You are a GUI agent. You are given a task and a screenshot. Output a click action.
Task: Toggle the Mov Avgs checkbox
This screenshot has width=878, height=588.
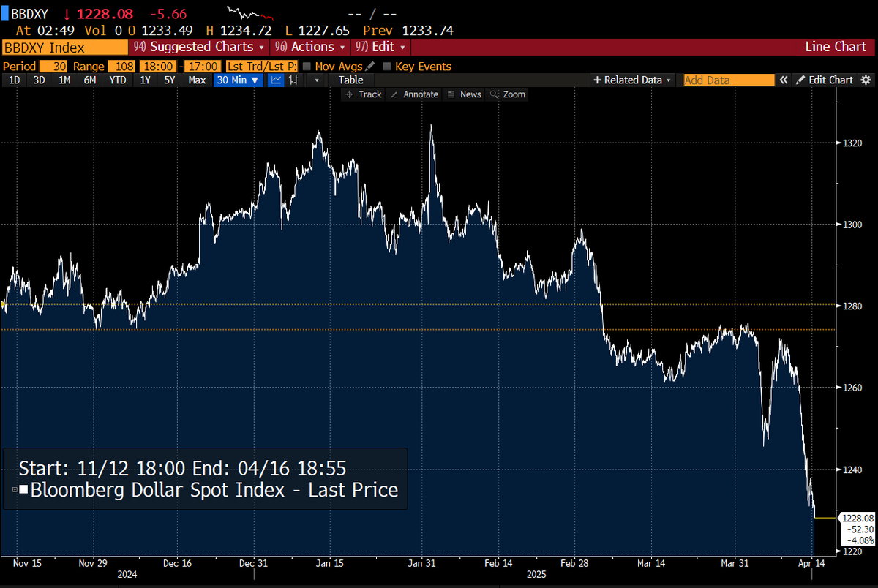pyautogui.click(x=307, y=67)
